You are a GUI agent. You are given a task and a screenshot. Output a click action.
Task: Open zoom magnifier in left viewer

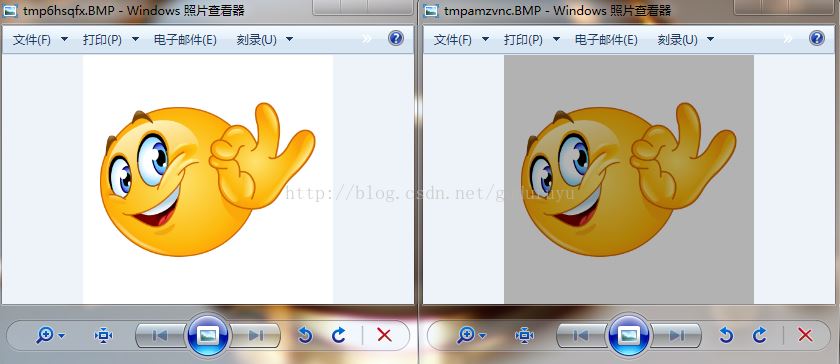point(50,336)
